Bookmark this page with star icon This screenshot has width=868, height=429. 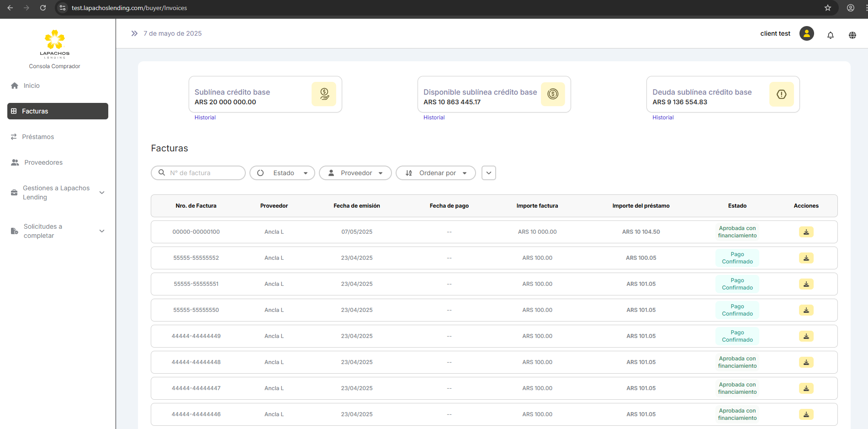(827, 8)
